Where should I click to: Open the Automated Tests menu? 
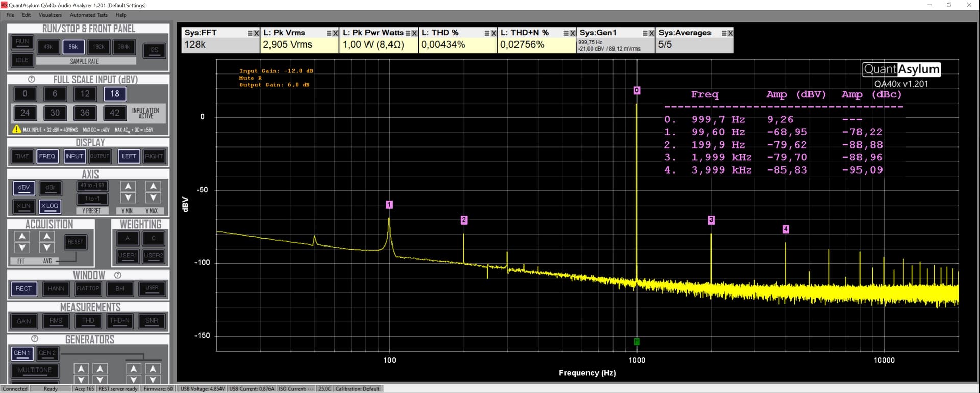coord(88,15)
